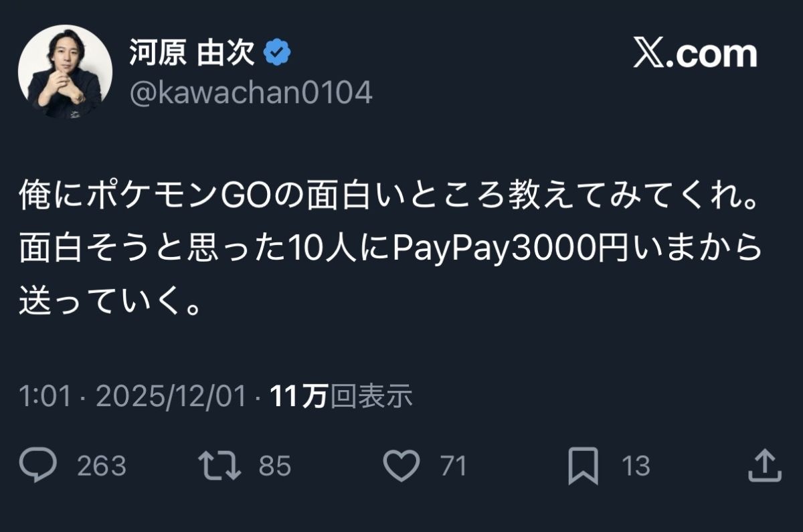
Task: Click the @kawachan0104 handle
Action: [250, 93]
